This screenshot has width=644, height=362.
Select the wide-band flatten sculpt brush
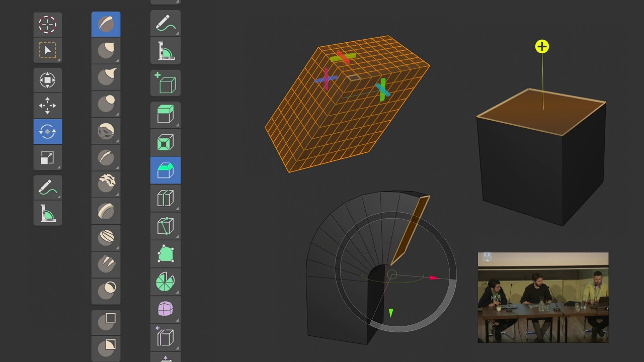(x=106, y=211)
